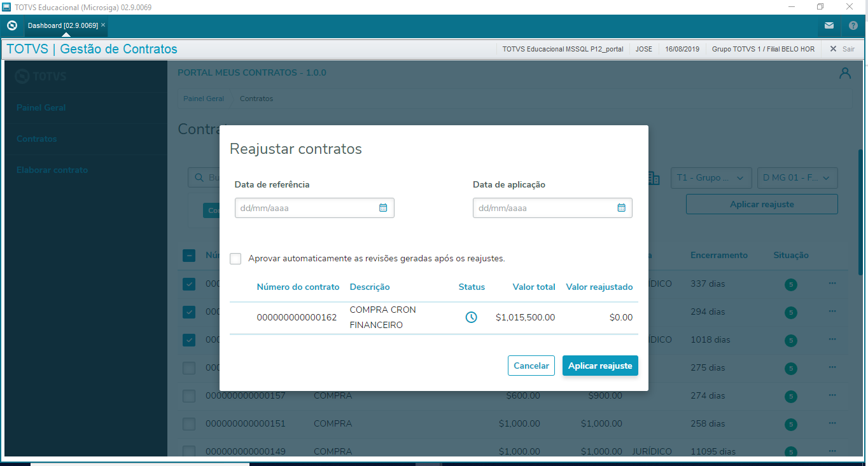Open three-dot menu for the 275 dias row

832,367
